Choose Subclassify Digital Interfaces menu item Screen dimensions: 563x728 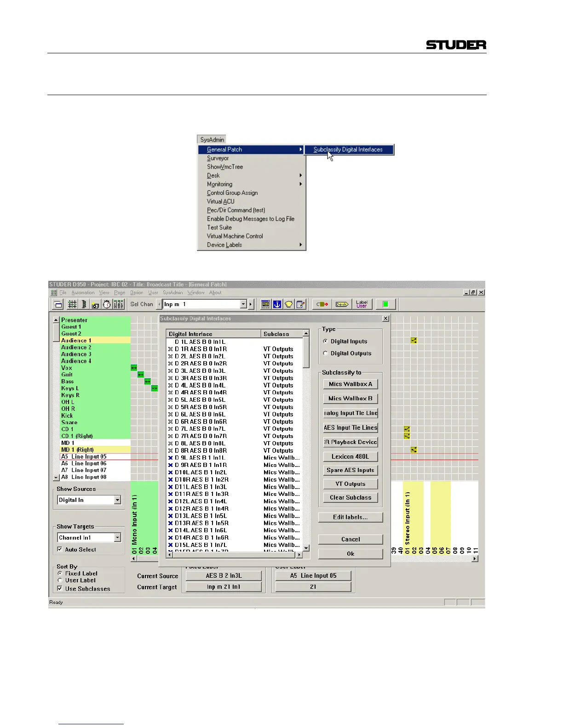coord(348,149)
